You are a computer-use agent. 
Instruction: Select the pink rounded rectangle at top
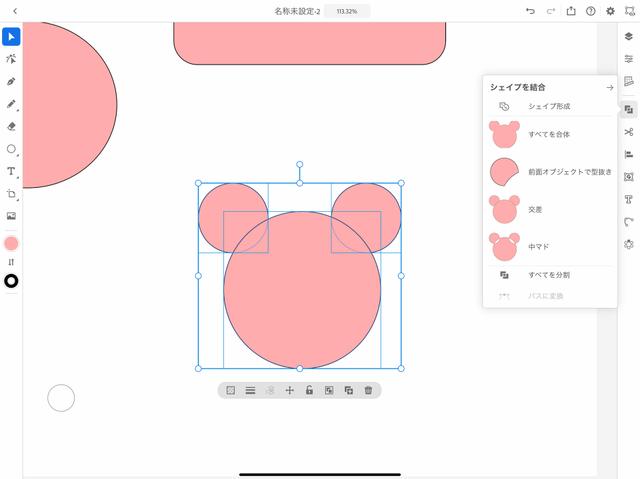coord(310,43)
